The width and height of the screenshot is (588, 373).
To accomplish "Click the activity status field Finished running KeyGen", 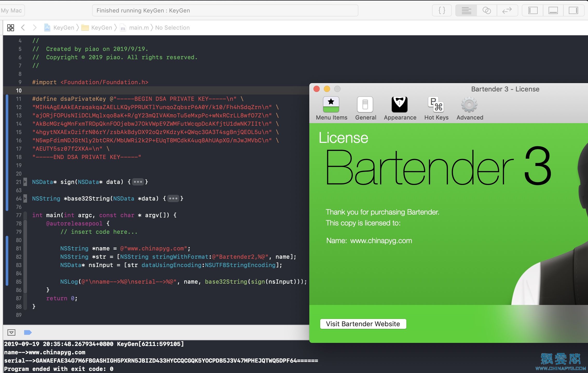I will [225, 10].
